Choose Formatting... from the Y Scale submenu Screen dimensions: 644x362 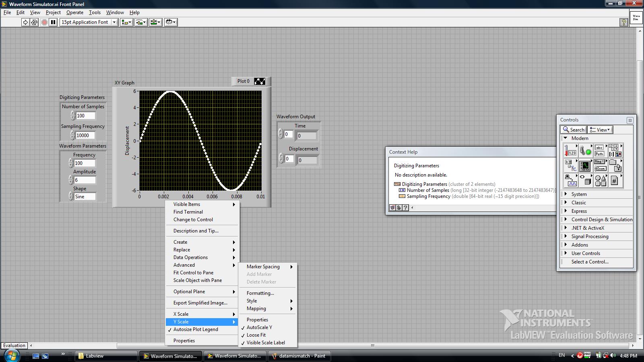click(x=260, y=293)
